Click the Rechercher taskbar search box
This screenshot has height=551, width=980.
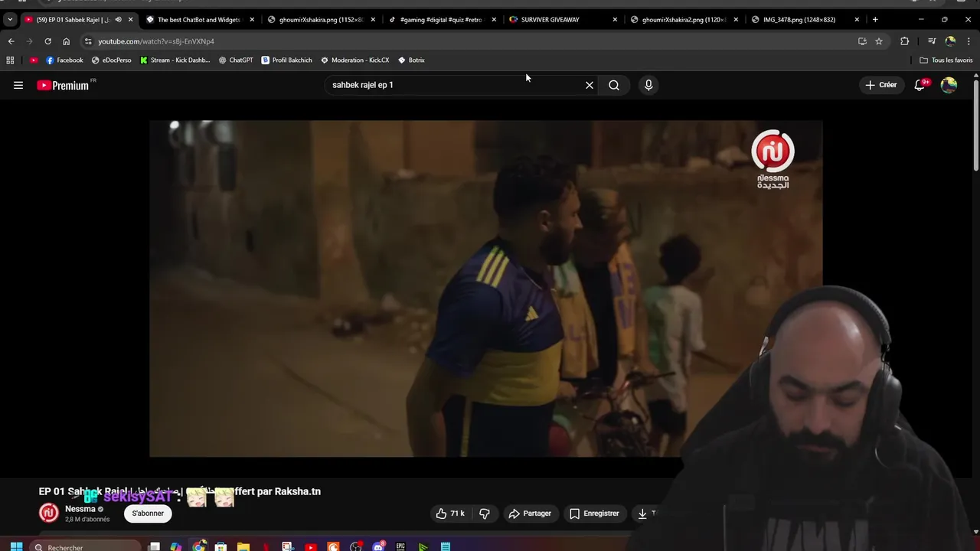pos(87,546)
